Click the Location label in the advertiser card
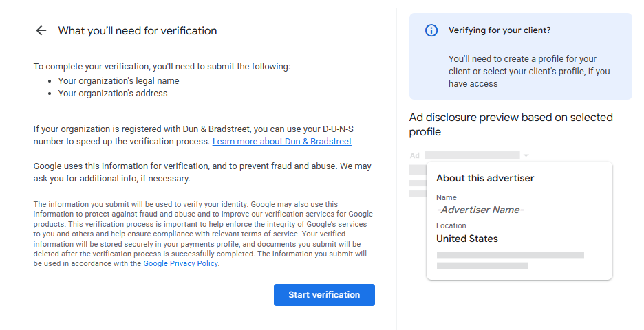644x330 pixels. (x=451, y=225)
